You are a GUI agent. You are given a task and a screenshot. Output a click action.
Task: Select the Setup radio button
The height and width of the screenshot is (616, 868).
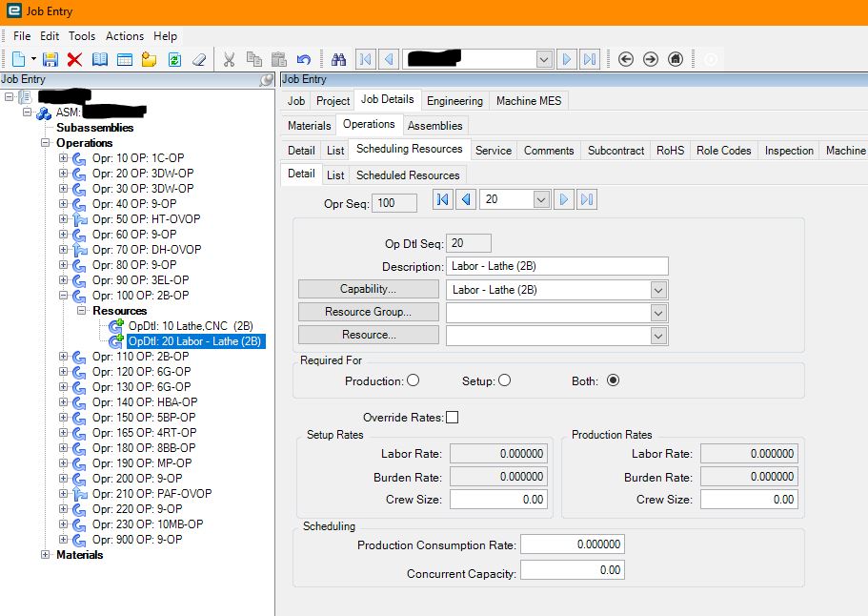504,380
